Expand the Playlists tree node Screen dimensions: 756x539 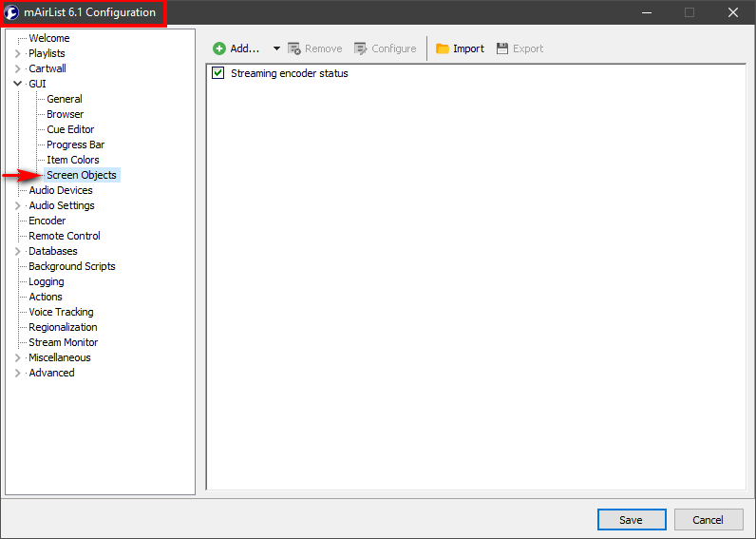click(18, 53)
